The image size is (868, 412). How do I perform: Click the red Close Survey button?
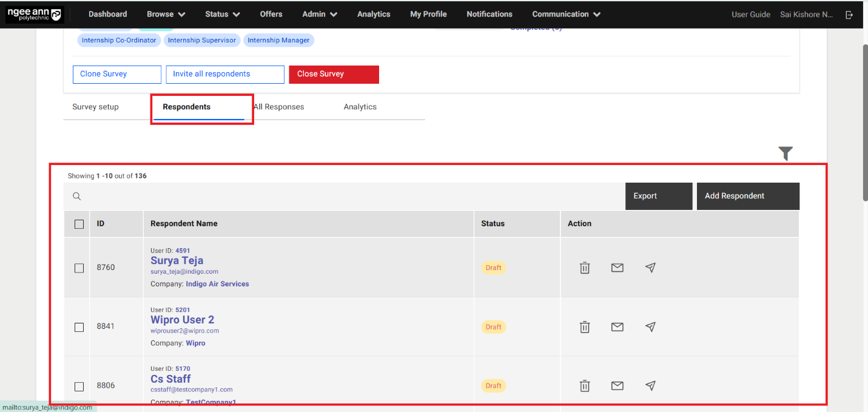point(334,74)
